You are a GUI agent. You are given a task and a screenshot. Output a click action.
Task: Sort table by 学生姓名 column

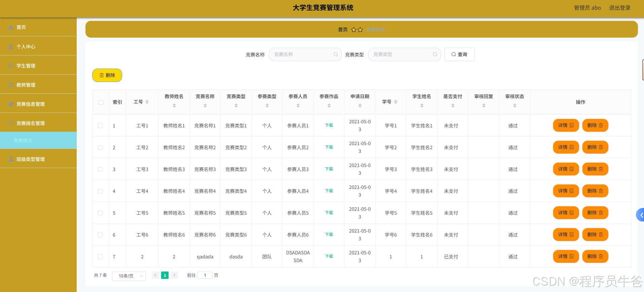(422, 106)
